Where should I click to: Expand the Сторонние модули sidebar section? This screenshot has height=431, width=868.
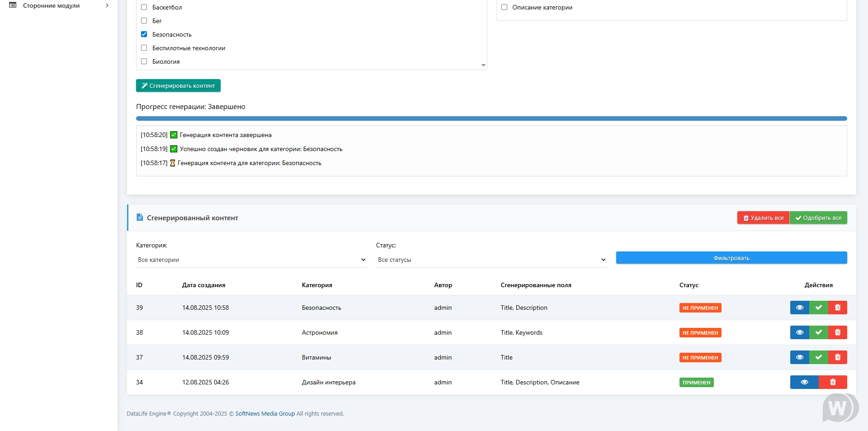pyautogui.click(x=59, y=5)
